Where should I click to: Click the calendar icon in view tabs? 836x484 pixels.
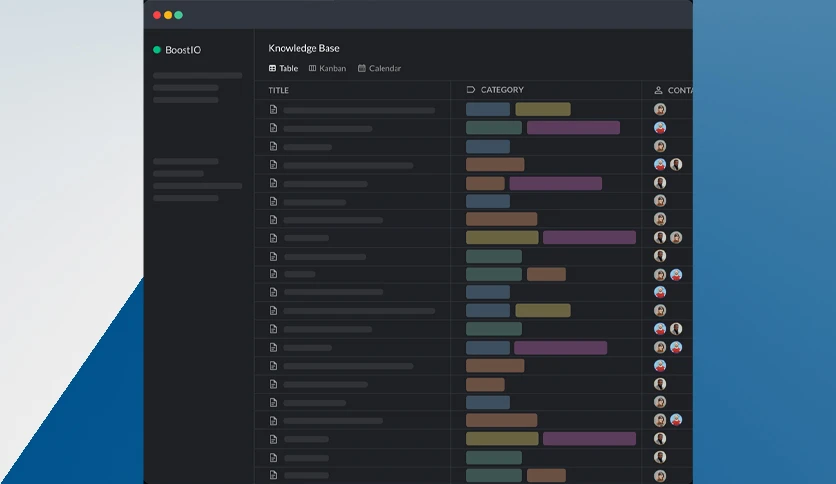pyautogui.click(x=361, y=68)
